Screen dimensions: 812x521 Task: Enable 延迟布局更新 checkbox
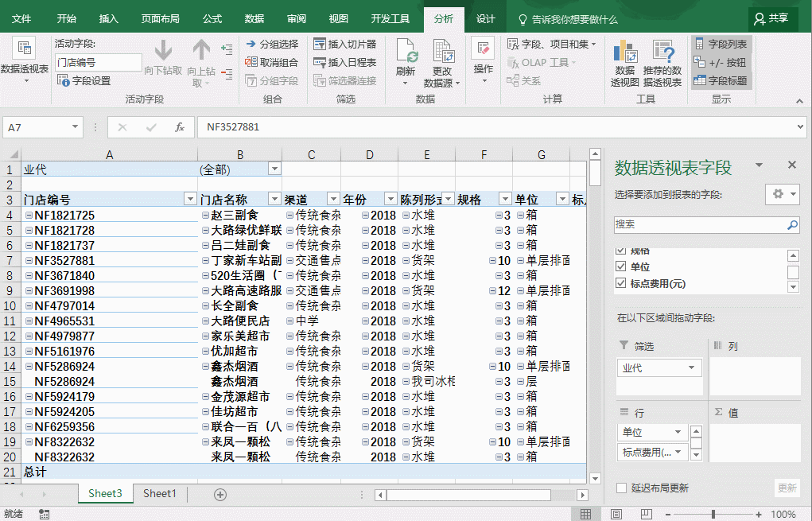621,488
